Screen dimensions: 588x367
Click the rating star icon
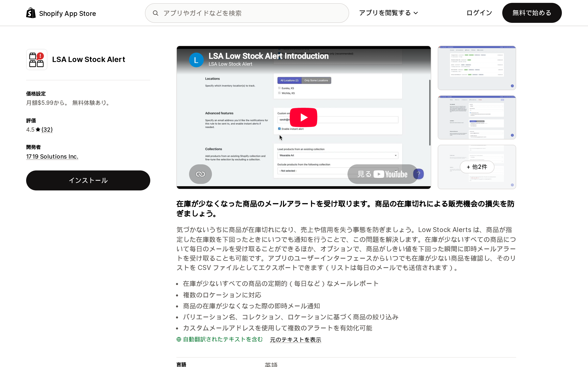(38, 130)
